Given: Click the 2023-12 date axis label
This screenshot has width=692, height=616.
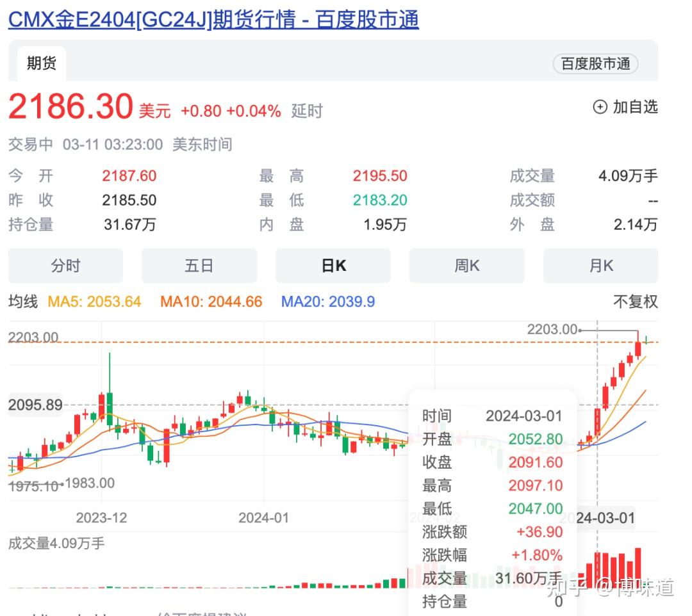Looking at the screenshot, I should coord(101,517).
